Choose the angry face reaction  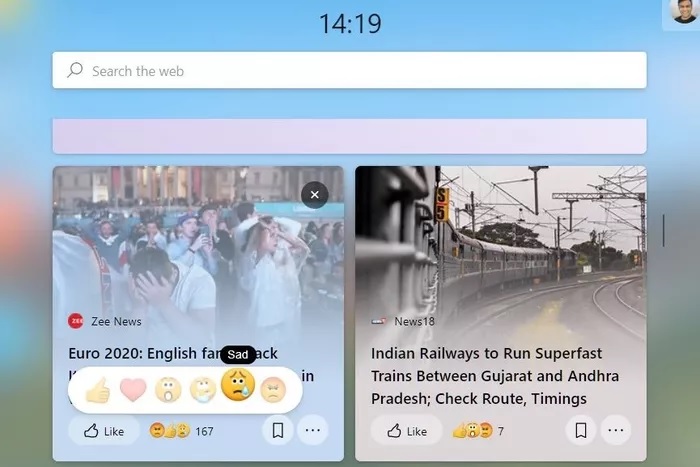click(273, 390)
